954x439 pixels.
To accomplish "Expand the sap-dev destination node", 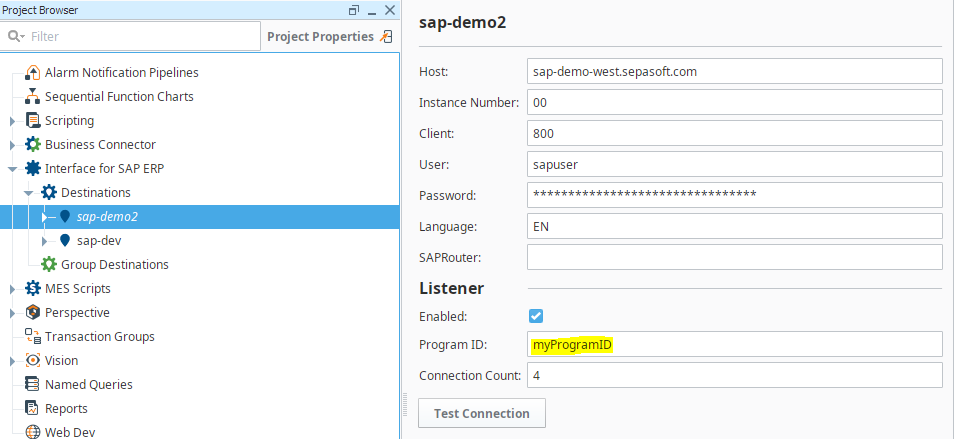I will pyautogui.click(x=45, y=241).
